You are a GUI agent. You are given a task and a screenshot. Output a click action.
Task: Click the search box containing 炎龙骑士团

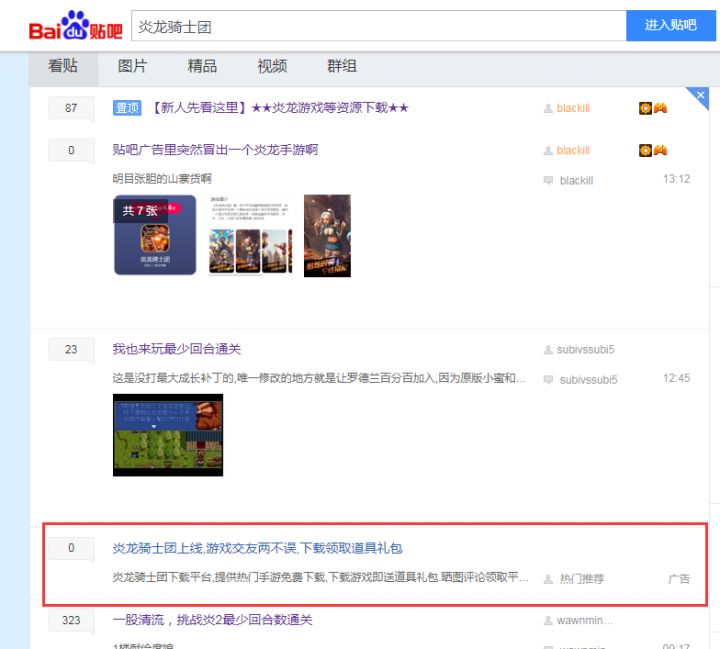(x=379, y=26)
